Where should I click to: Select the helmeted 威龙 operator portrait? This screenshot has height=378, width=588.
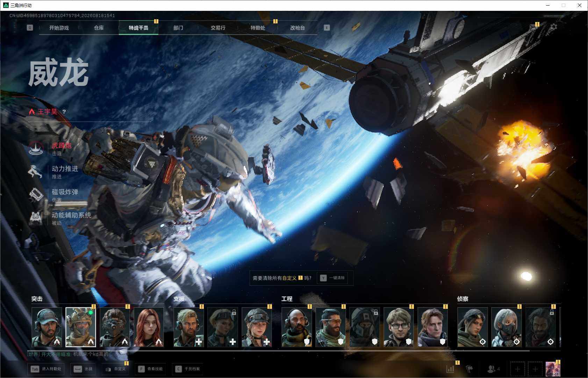pos(81,327)
